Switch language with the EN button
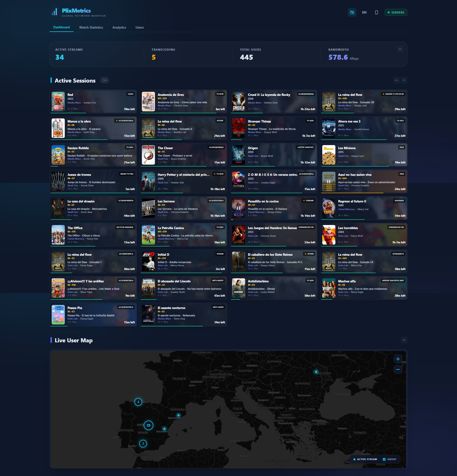This screenshot has height=476, width=457. (364, 12)
